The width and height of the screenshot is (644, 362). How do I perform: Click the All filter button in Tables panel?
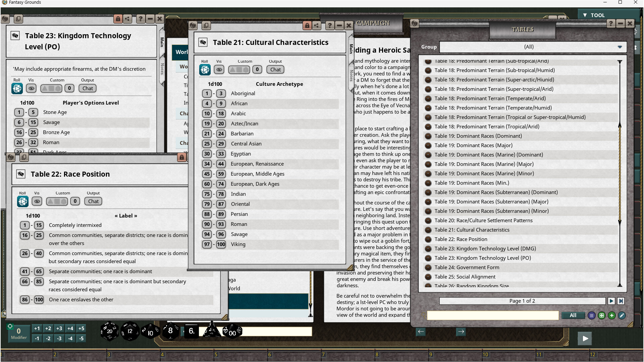[x=573, y=315]
